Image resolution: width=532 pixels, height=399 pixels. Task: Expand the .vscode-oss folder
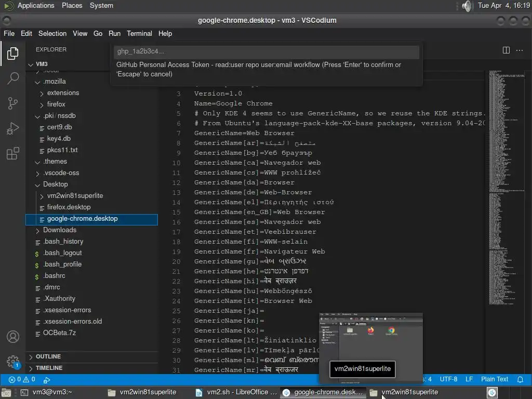[37, 174]
